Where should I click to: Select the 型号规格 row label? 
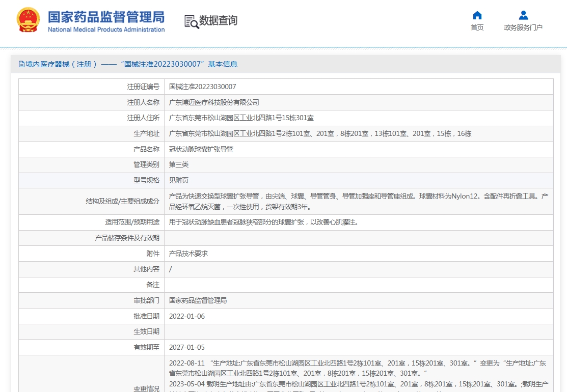(x=146, y=180)
